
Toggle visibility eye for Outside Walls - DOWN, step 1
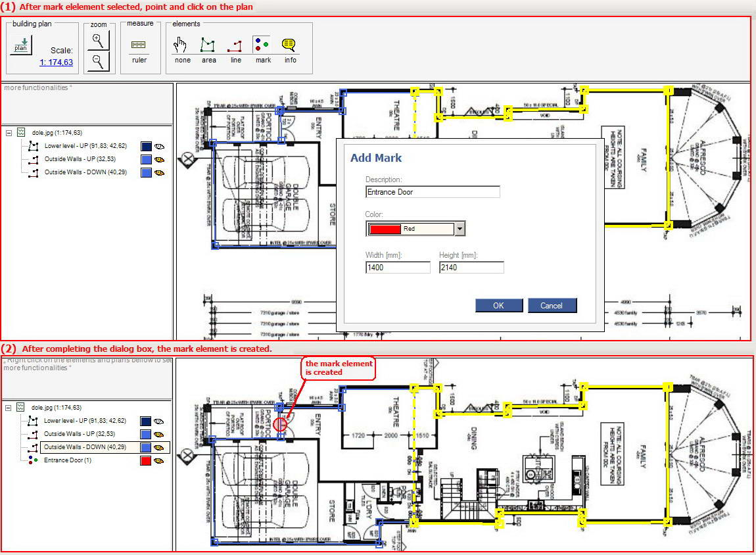[159, 173]
